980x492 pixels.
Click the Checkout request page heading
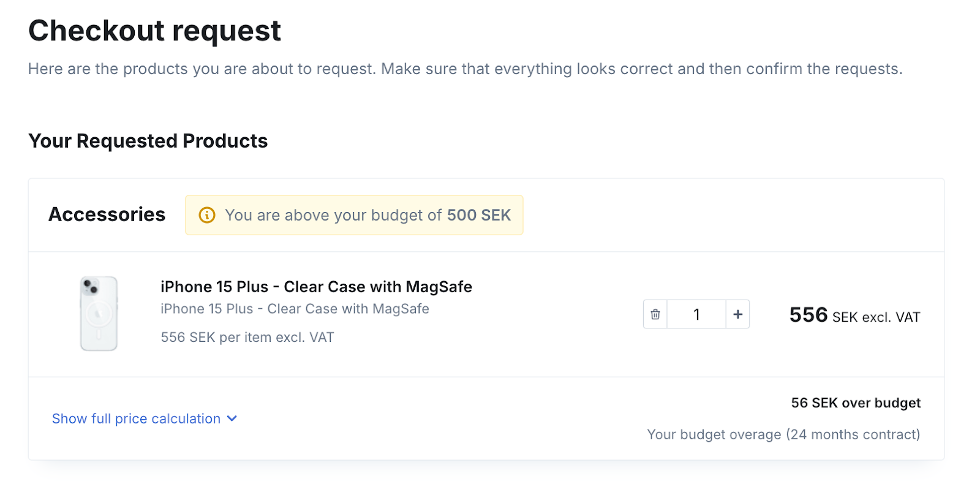coord(154,31)
